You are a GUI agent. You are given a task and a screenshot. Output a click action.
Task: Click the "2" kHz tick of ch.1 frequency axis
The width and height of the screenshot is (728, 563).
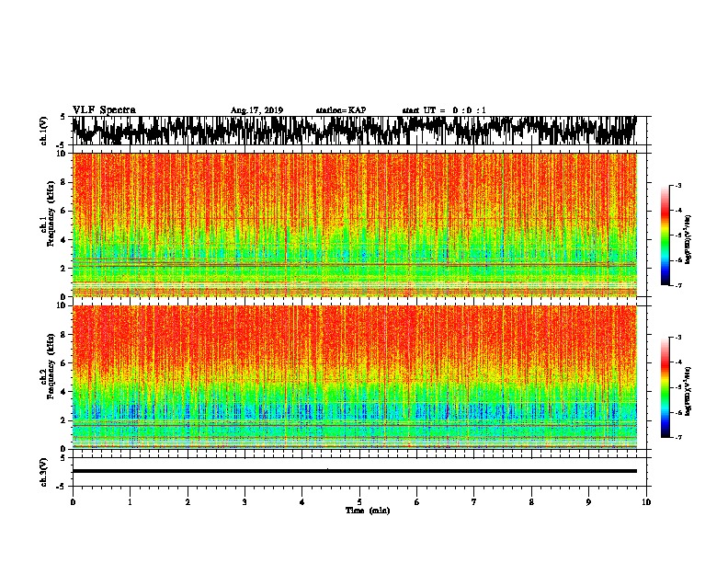(63, 268)
